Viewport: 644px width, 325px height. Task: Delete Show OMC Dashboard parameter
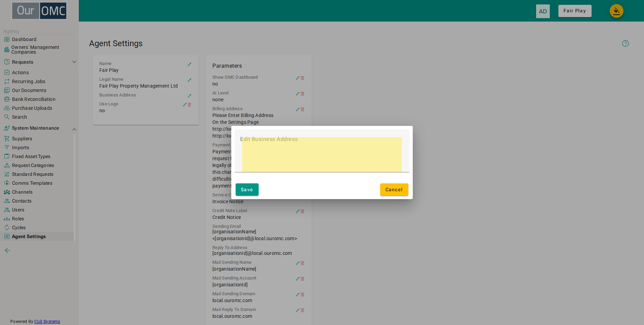pos(302,78)
